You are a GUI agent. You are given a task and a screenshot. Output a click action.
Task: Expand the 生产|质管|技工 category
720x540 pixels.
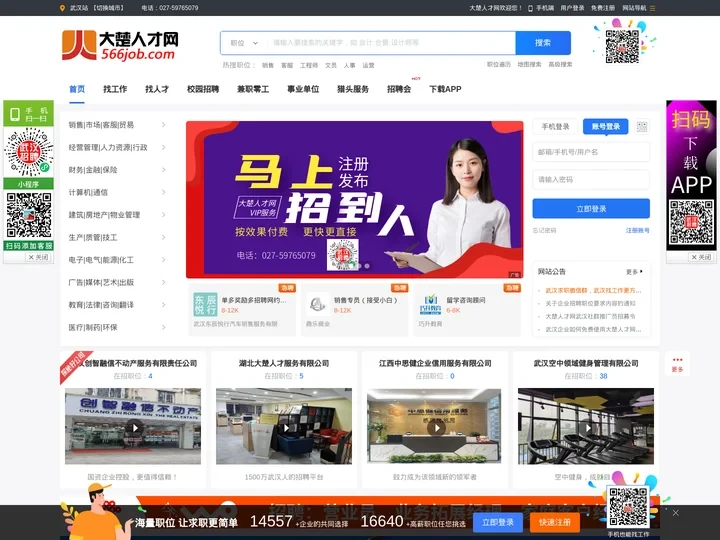click(x=118, y=237)
